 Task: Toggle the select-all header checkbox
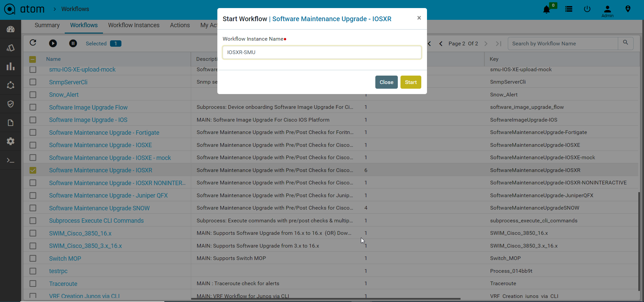tap(33, 59)
